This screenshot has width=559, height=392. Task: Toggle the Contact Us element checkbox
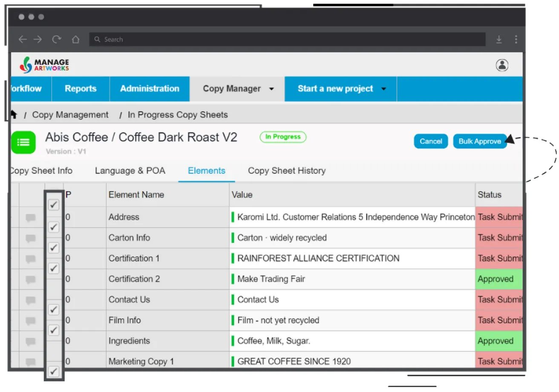[x=54, y=310]
